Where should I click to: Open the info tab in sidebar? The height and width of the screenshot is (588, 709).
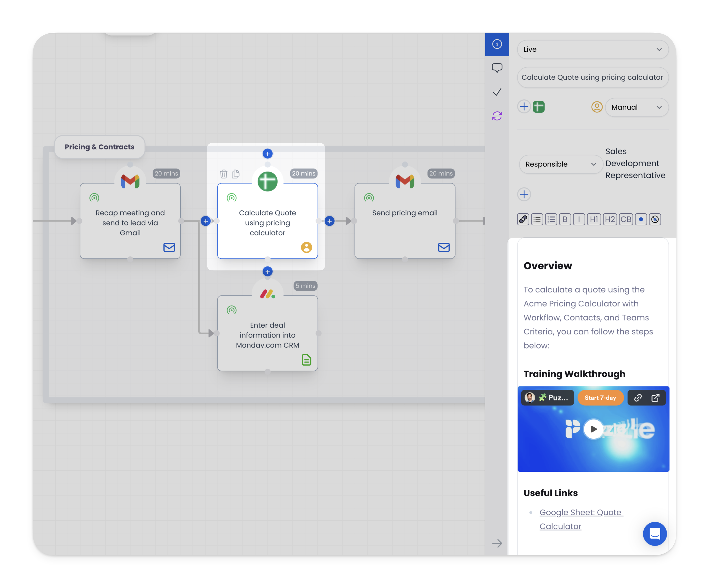[x=497, y=44]
